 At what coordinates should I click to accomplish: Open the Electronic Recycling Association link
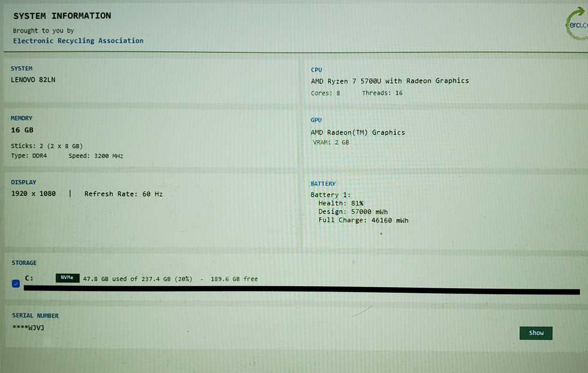[78, 40]
